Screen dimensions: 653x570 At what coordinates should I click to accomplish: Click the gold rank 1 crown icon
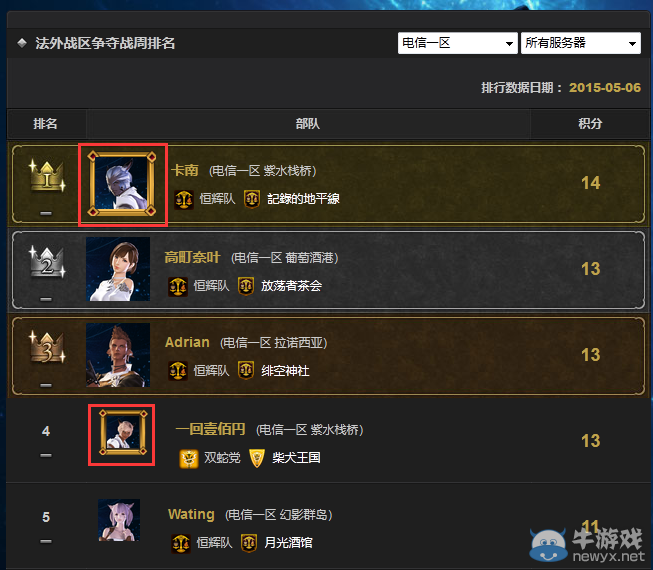point(47,176)
